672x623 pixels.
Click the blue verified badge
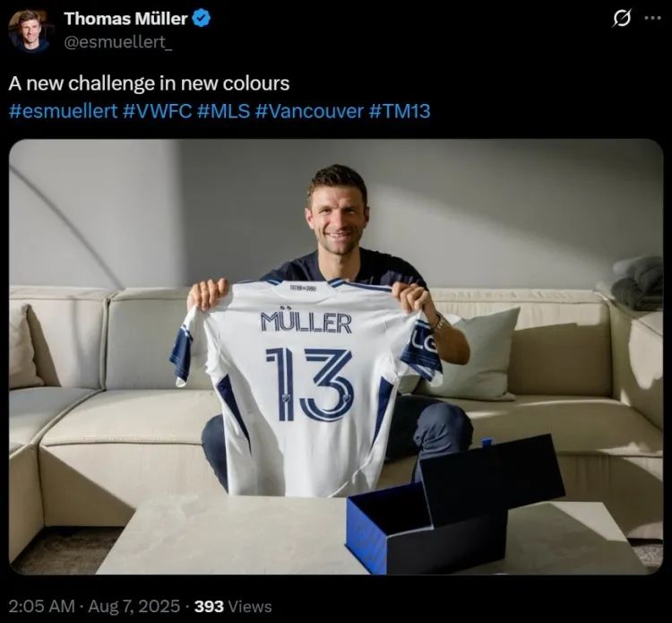(x=202, y=19)
